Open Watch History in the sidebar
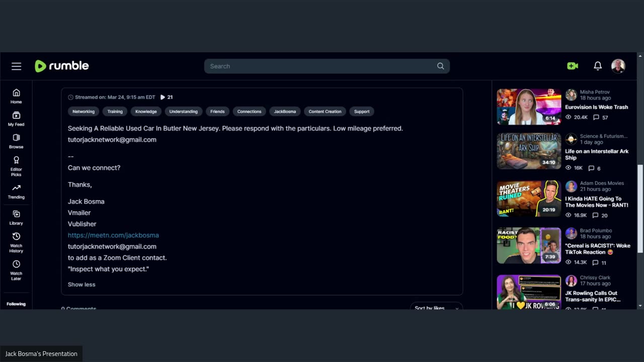Viewport: 644px width, 362px height. click(x=16, y=243)
